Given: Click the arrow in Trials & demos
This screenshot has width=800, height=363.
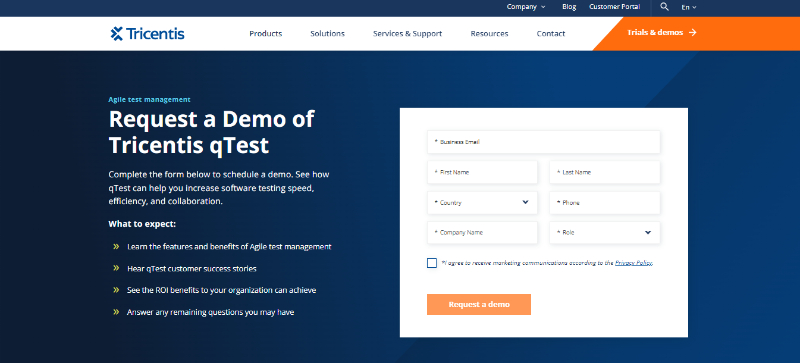Looking at the screenshot, I should (692, 33).
